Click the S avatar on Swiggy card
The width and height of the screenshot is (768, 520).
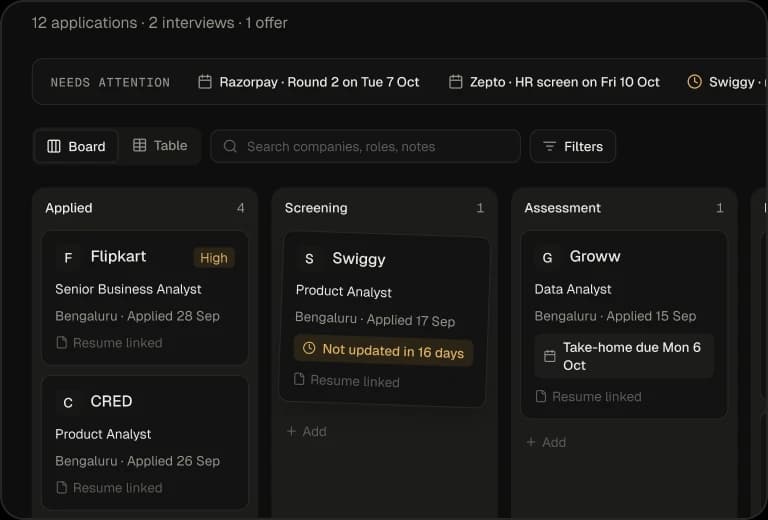(309, 259)
